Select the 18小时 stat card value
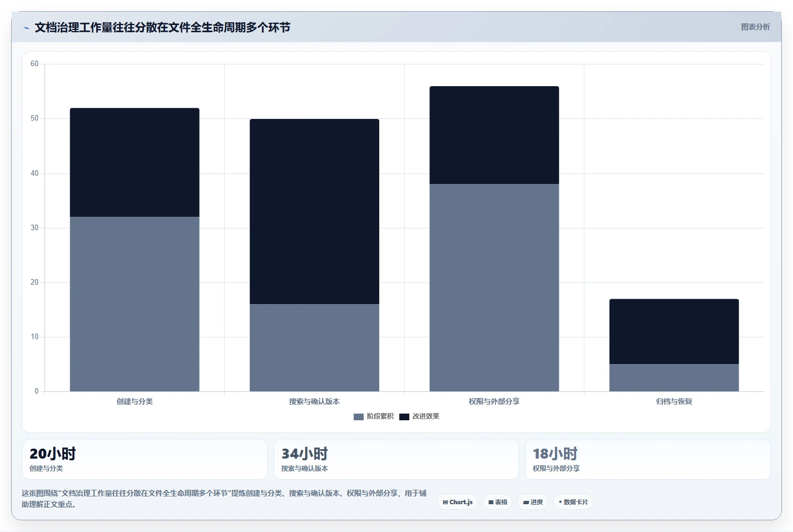The image size is (793, 532). [555, 454]
